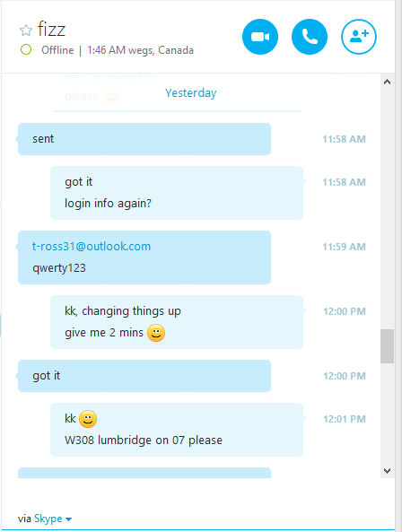Select the 'sent' message bubble
The image size is (402, 532).
point(144,139)
